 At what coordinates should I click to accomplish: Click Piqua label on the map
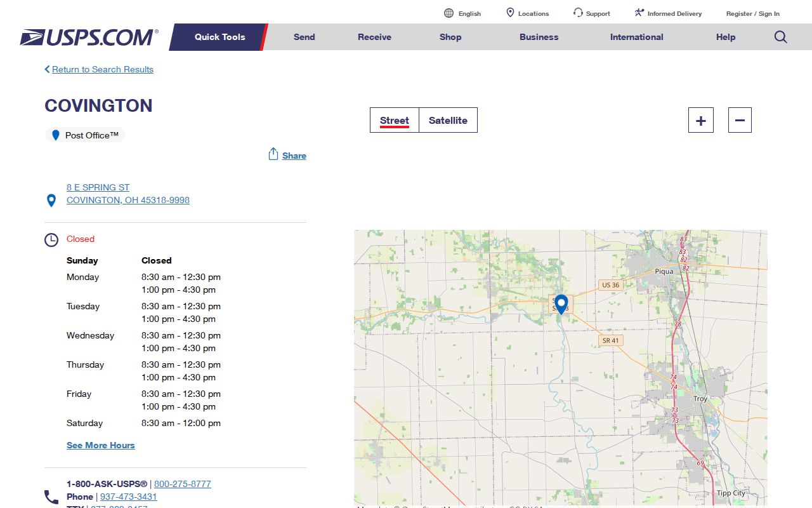(x=664, y=272)
